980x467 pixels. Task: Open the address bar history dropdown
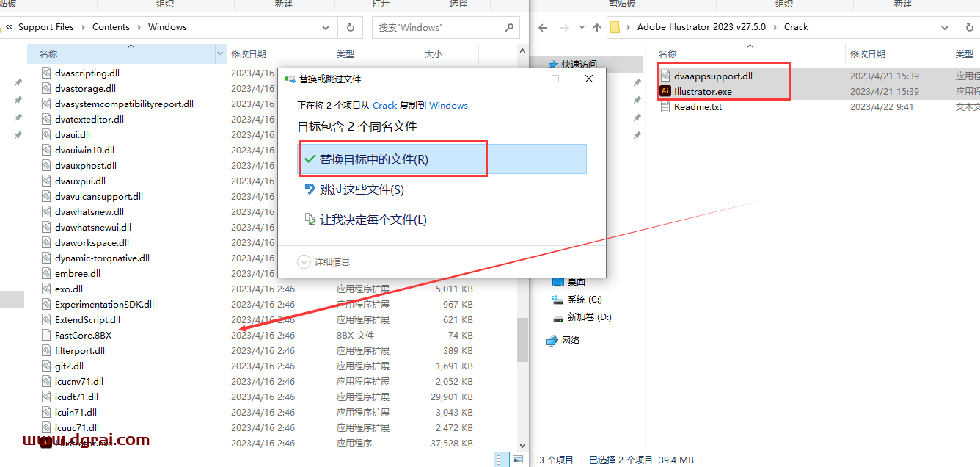[326, 27]
